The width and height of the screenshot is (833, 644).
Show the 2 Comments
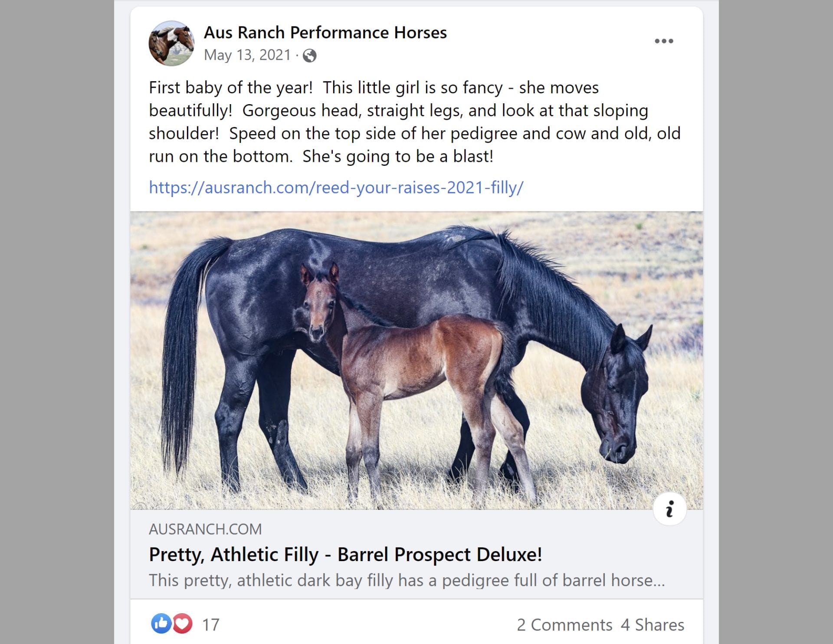point(564,625)
